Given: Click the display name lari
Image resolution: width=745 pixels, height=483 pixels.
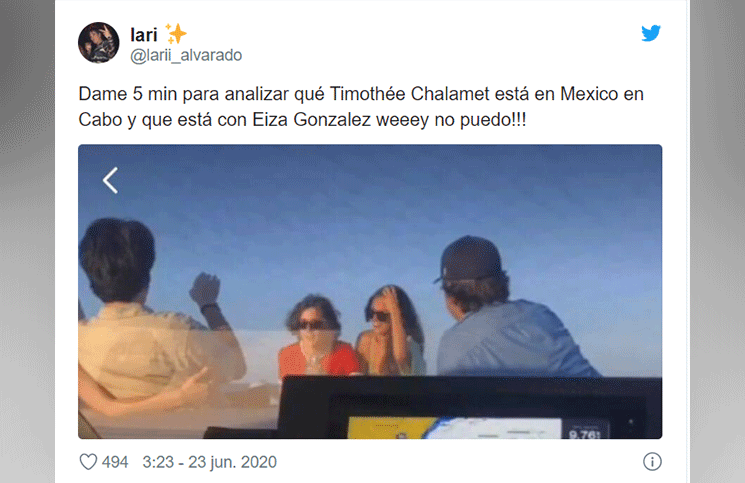Looking at the screenshot, I should point(143,35).
